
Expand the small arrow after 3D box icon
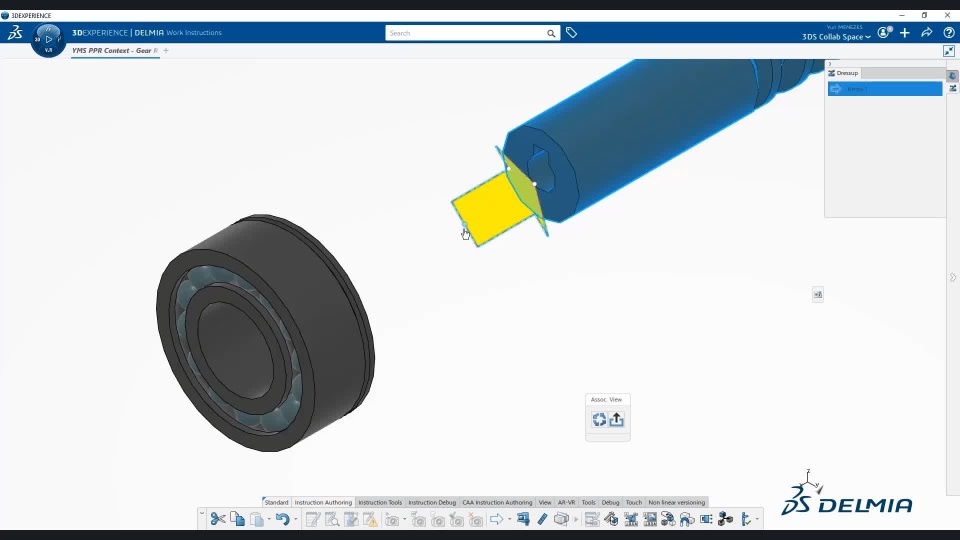click(x=576, y=520)
